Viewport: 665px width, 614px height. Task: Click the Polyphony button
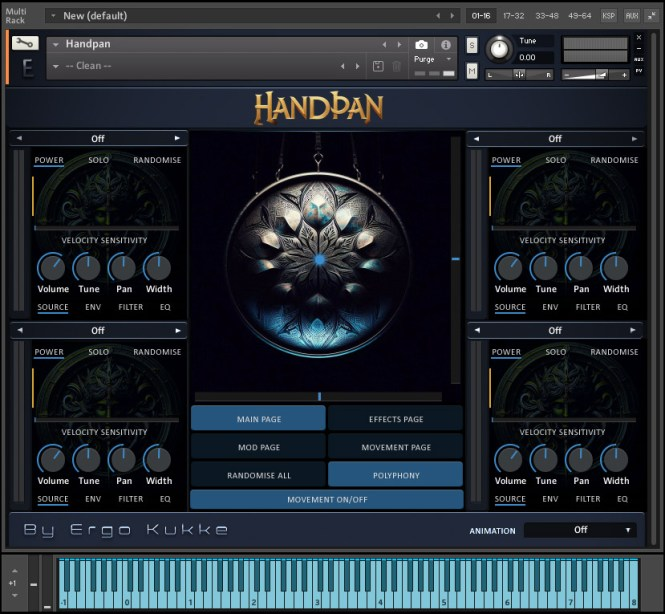pos(396,475)
